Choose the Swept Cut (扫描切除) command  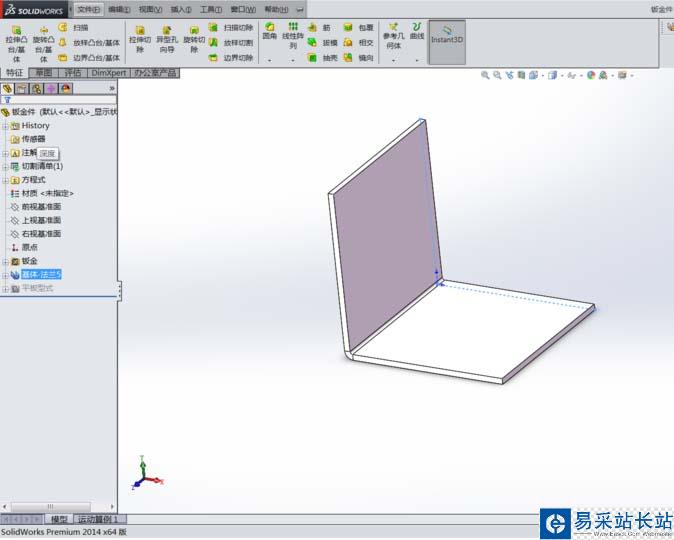[231, 28]
